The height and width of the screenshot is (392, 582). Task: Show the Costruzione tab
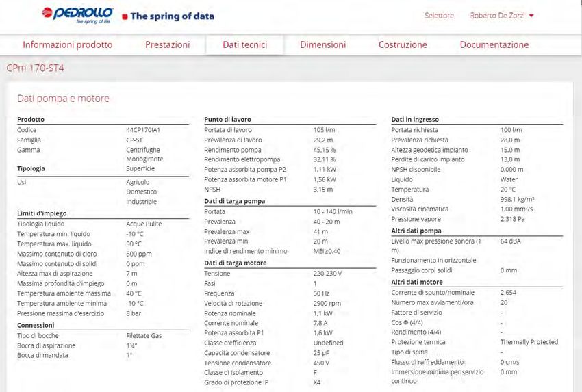403,44
